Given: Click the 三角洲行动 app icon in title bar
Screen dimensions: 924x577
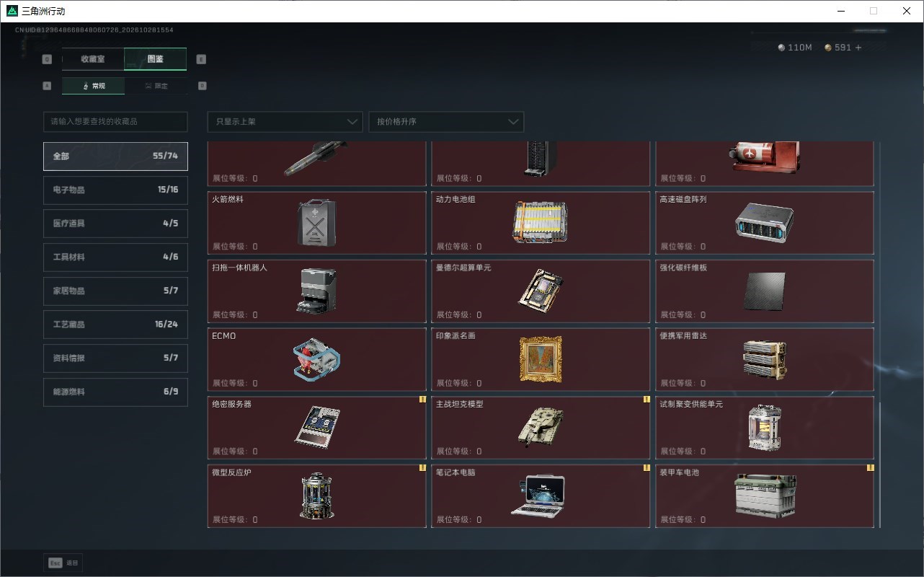Looking at the screenshot, I should point(12,11).
